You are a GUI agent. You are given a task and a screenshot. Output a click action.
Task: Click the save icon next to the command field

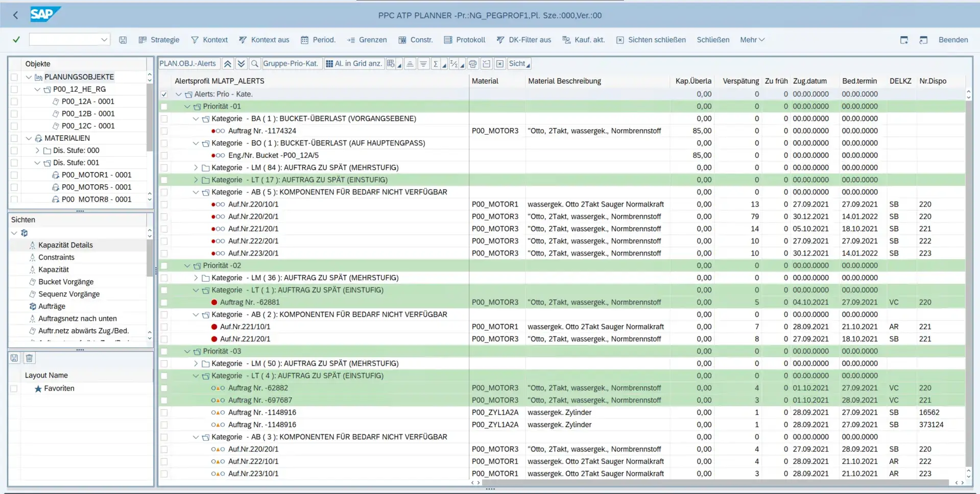123,40
